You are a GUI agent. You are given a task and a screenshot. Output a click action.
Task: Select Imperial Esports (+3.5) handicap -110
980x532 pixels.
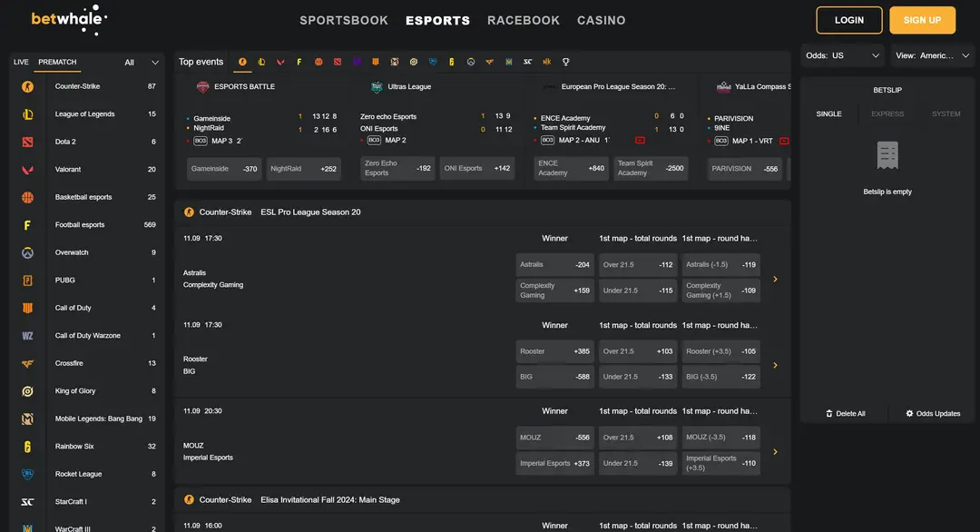click(720, 463)
